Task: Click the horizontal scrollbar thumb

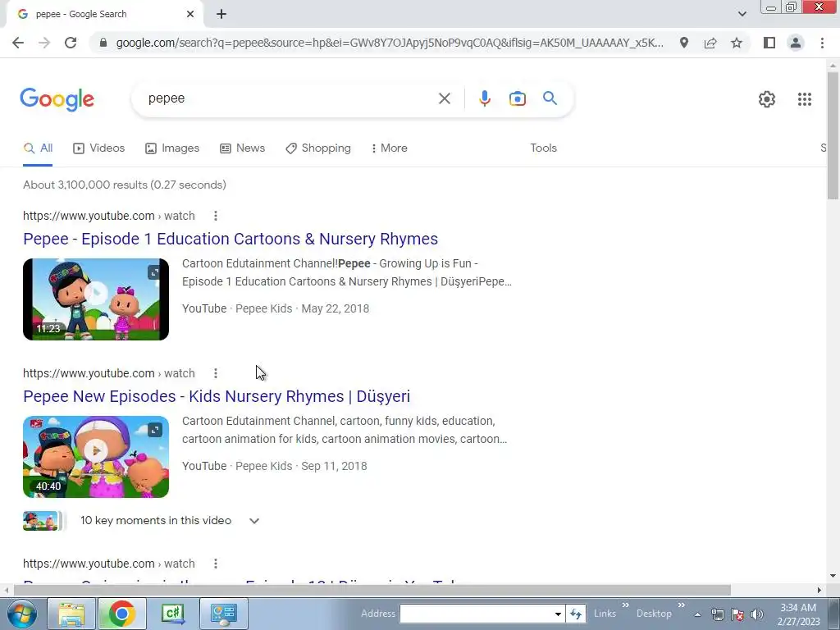Action: [372, 591]
